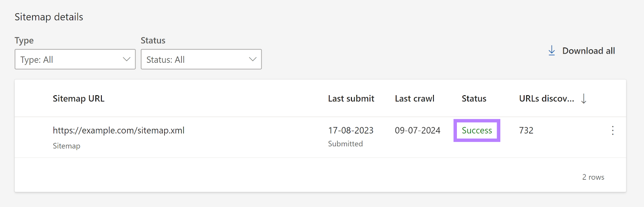
Task: Click the green Success status label
Action: point(477,130)
